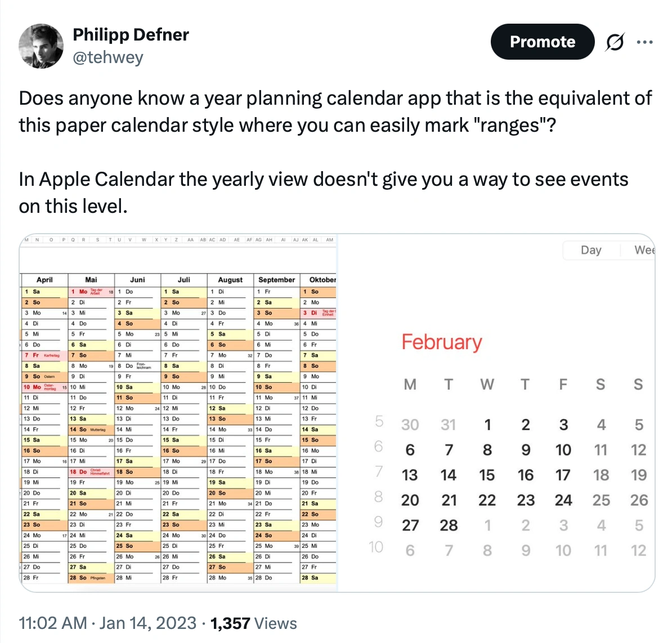Select date 22 in the February grid
The width and height of the screenshot is (672, 643).
(x=487, y=500)
